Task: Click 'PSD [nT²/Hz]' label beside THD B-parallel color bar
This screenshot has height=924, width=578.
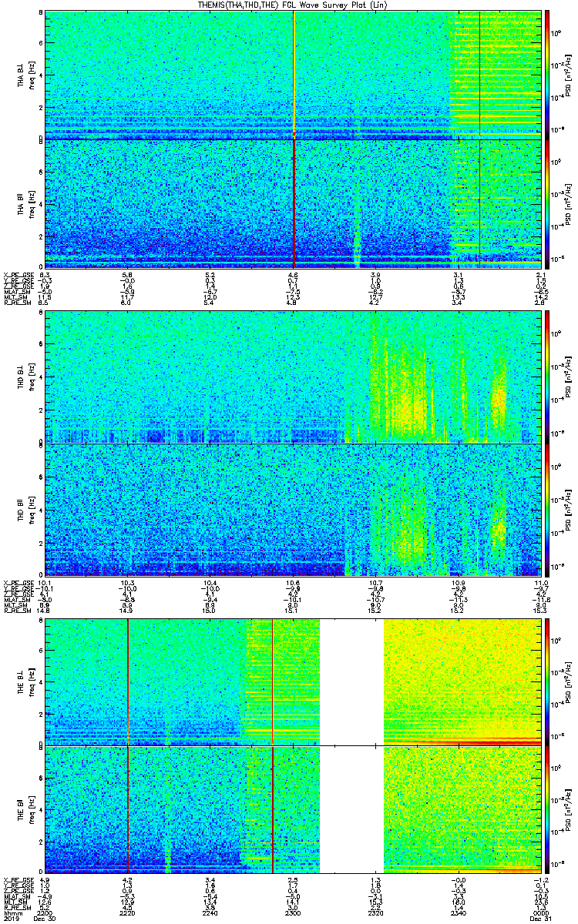Action: pyautogui.click(x=569, y=510)
